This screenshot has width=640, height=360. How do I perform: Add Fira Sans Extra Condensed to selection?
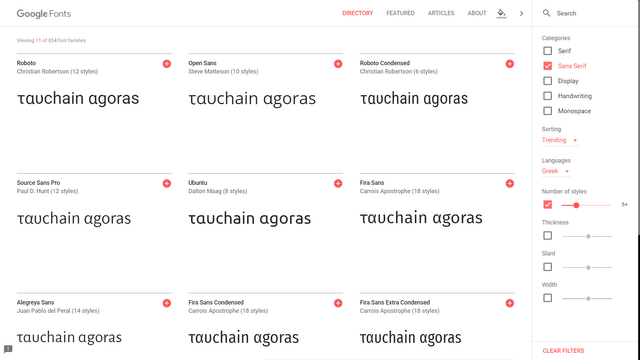pyautogui.click(x=509, y=303)
